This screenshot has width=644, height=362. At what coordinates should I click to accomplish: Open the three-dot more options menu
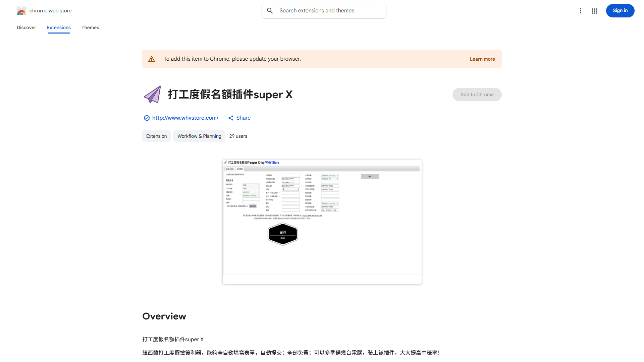[x=580, y=11]
